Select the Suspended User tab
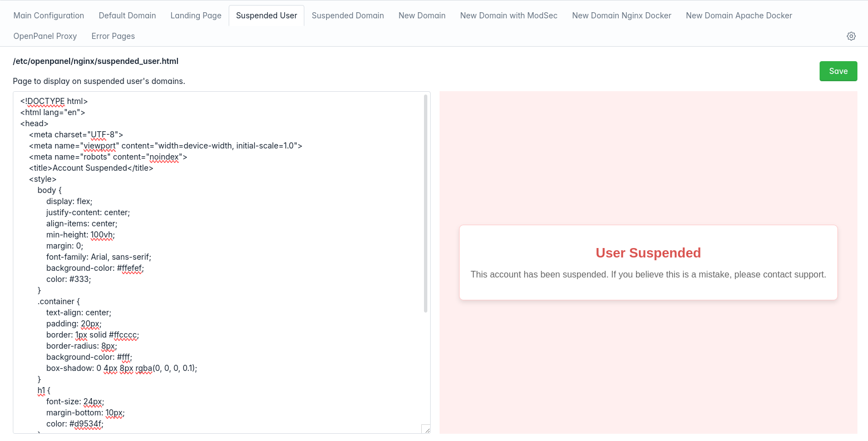 click(267, 16)
